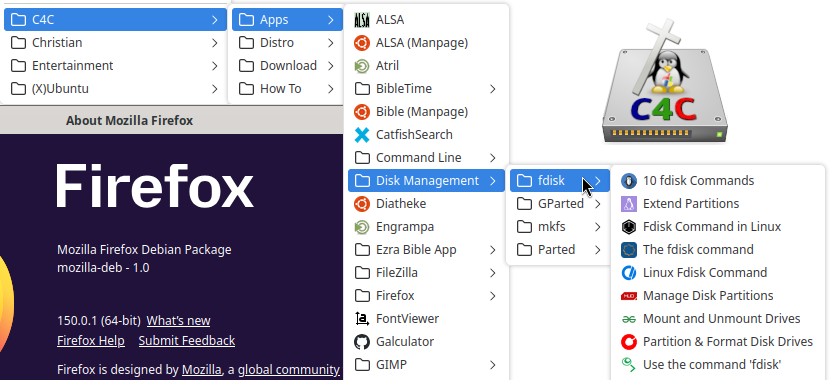This screenshot has width=830, height=380.
Task: Click the CatfishSearch blue X icon
Action: tap(362, 135)
